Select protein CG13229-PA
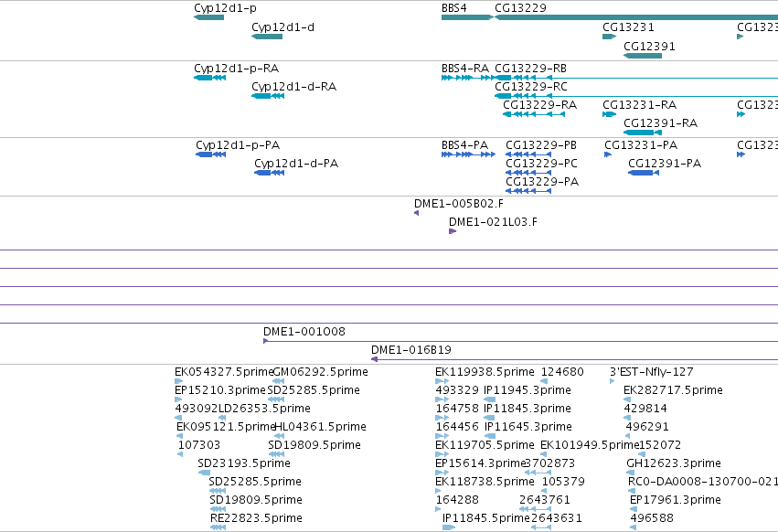Image resolution: width=778 pixels, height=532 pixels. tap(528, 191)
